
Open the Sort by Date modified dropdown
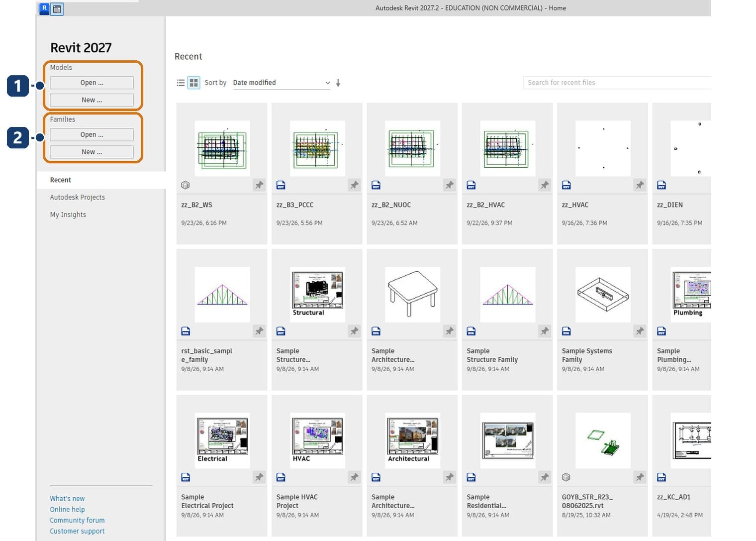[x=282, y=83]
